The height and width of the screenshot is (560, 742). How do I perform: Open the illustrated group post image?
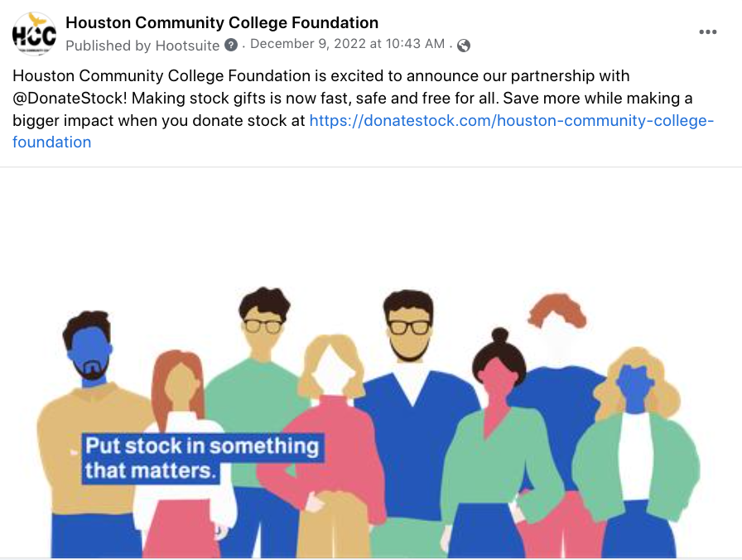tap(371, 363)
